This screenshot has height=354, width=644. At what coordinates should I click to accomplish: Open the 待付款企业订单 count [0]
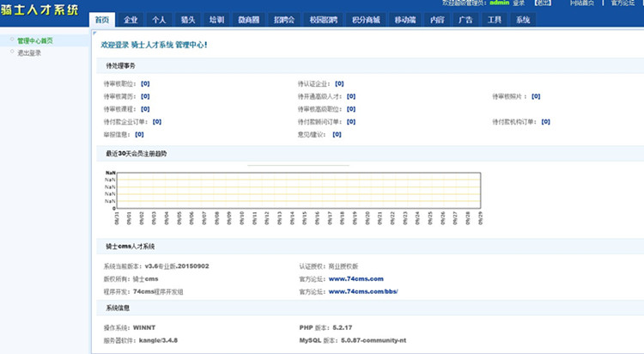(x=157, y=122)
